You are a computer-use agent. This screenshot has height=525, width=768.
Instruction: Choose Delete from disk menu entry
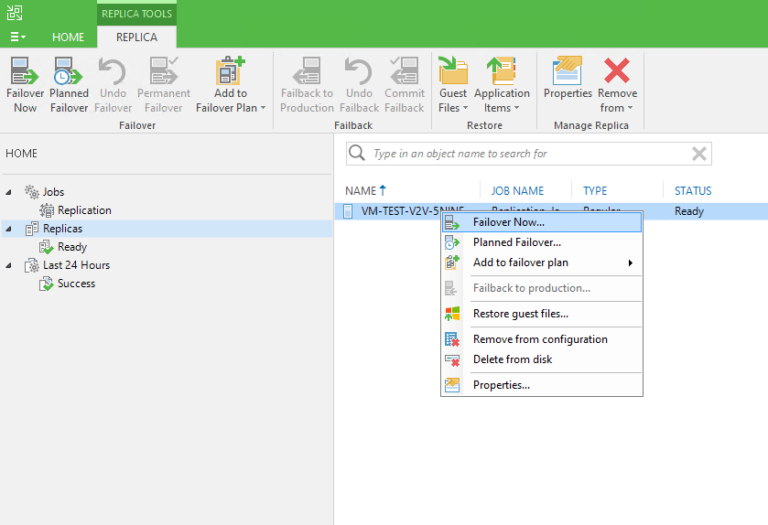click(x=541, y=359)
